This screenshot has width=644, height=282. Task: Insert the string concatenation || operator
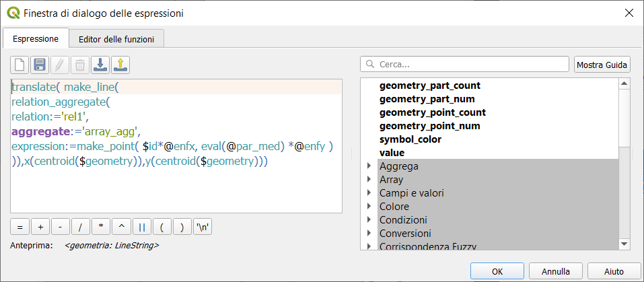141,227
